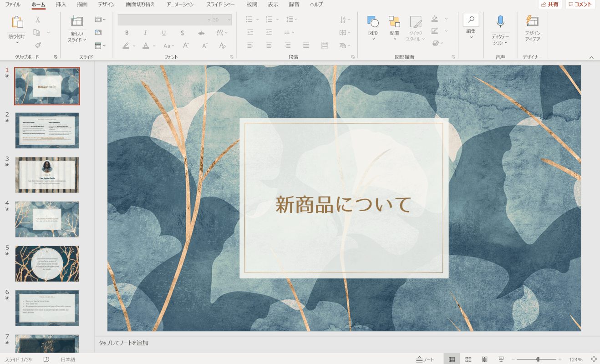Open デザイン アイデア designer icon
The width and height of the screenshot is (600, 364).
[532, 21]
